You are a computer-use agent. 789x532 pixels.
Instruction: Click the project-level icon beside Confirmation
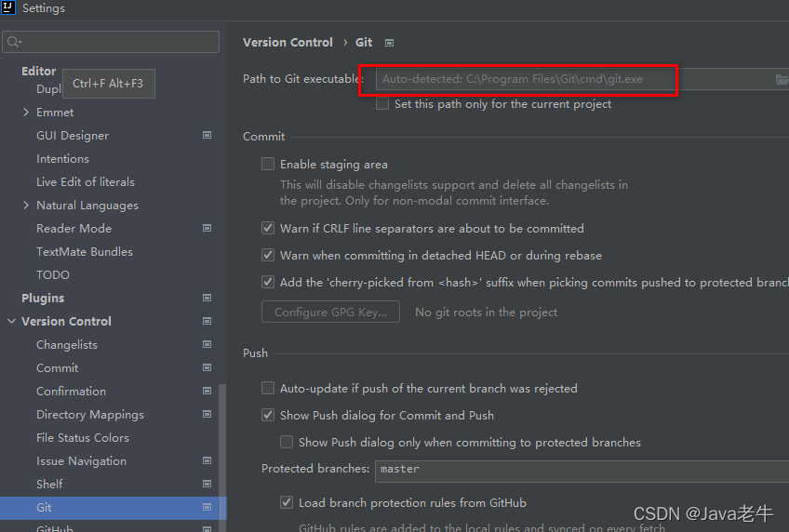pyautogui.click(x=207, y=391)
